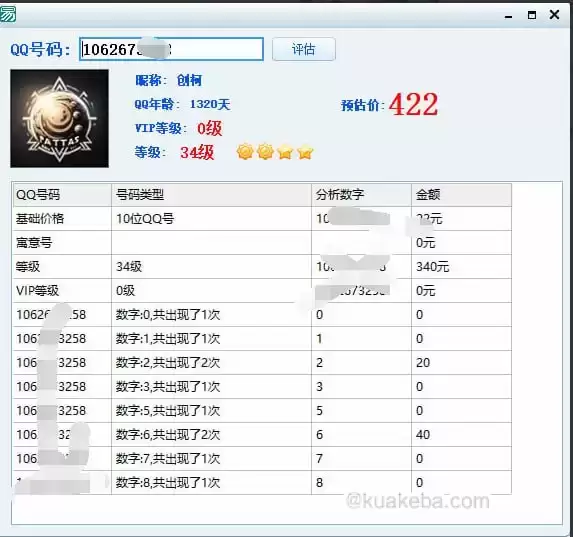This screenshot has width=573, height=537.
Task: Select the 0级 cell in table
Action: (211, 291)
